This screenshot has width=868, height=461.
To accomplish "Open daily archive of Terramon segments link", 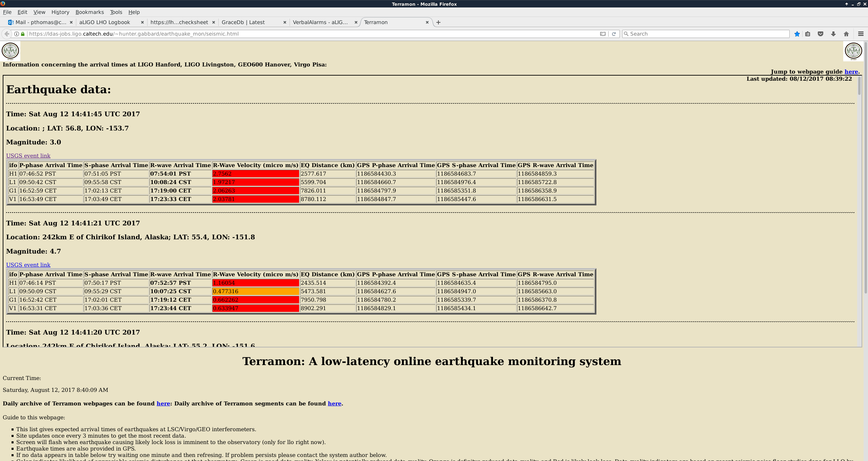I will coord(334,403).
